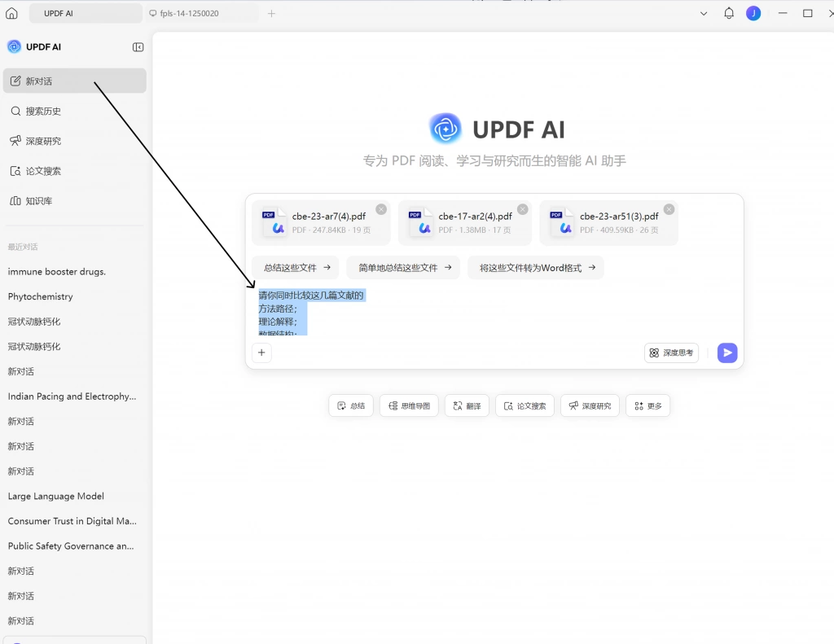Click the plus attachment button
Image resolution: width=834 pixels, height=644 pixels.
click(261, 353)
